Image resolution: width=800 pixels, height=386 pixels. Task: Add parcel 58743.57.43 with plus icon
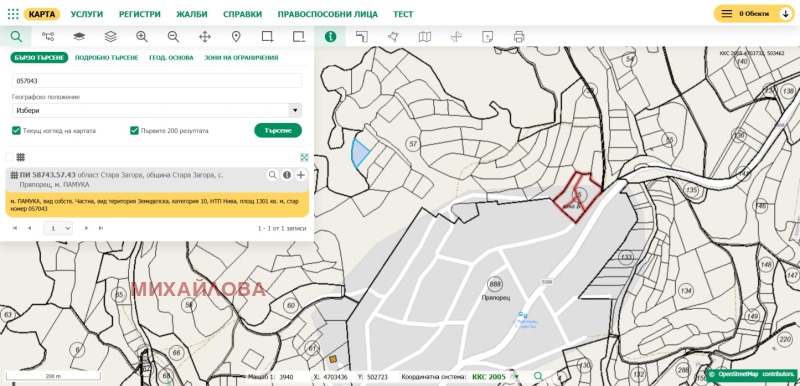point(301,175)
